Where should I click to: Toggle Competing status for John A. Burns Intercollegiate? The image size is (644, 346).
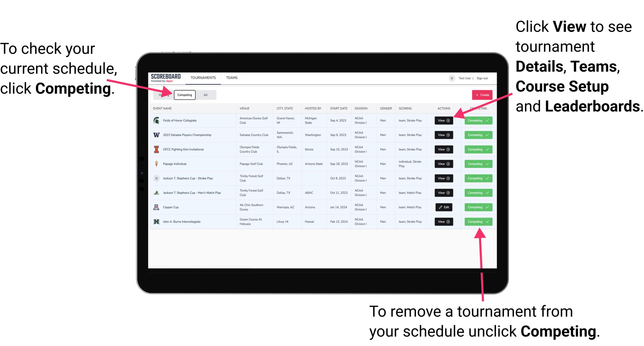coord(477,222)
